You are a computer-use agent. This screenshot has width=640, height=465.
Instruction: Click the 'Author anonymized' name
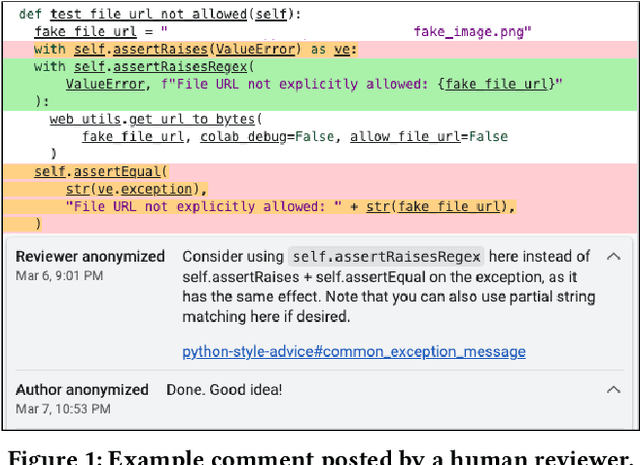pos(82,390)
